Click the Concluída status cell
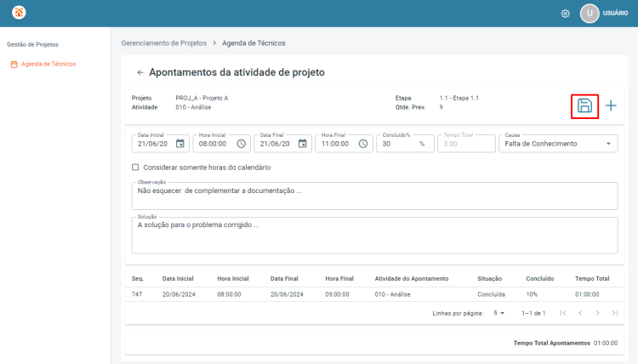Viewport: 638px width, 364px height. pos(491,294)
